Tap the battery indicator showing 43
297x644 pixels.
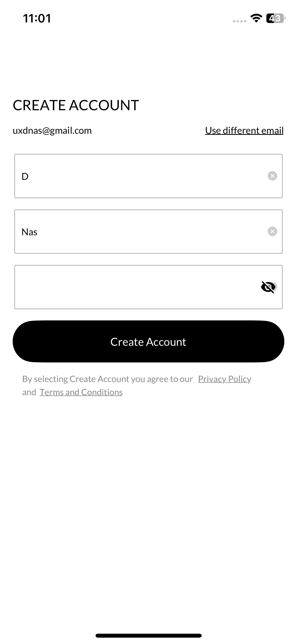pos(276,18)
